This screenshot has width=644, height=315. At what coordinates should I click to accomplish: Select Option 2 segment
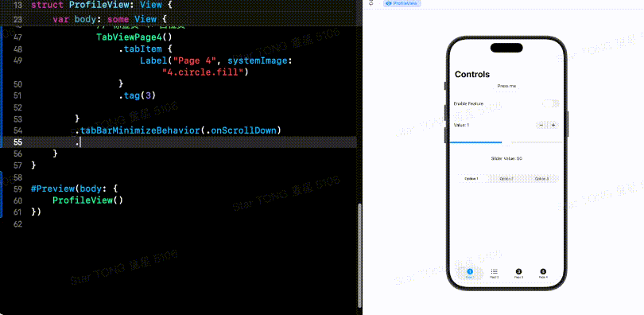pos(506,179)
